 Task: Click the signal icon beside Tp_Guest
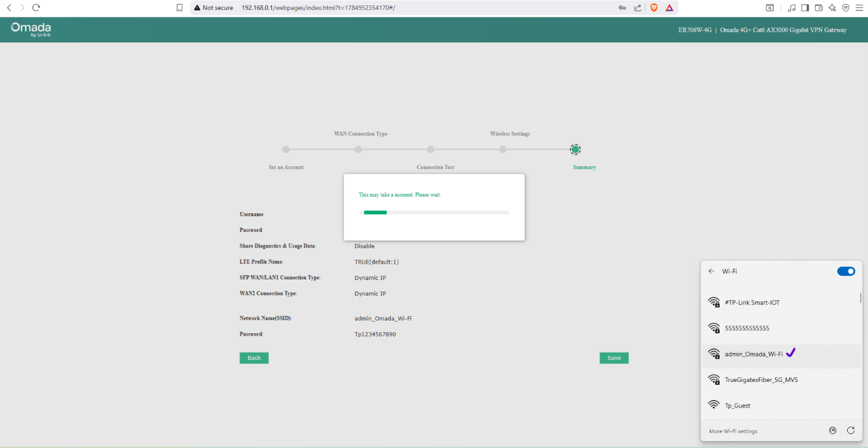point(714,405)
